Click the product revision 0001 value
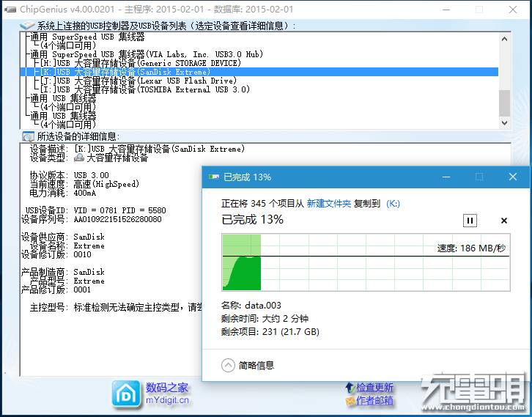The height and width of the screenshot is (417, 532). 83,289
